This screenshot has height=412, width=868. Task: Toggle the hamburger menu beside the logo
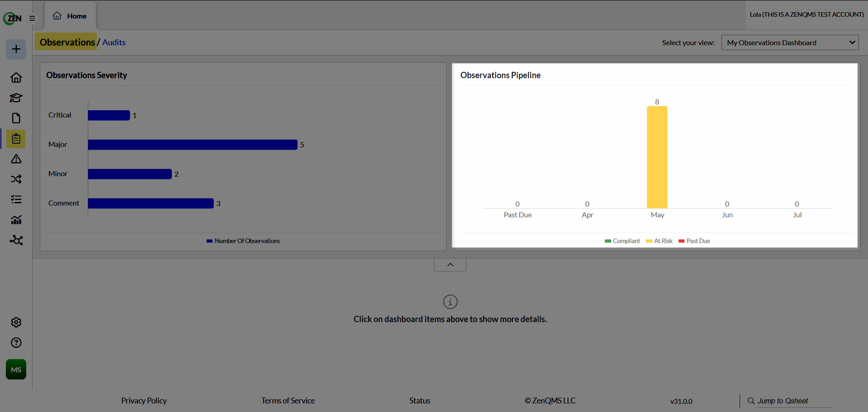pyautogui.click(x=32, y=19)
